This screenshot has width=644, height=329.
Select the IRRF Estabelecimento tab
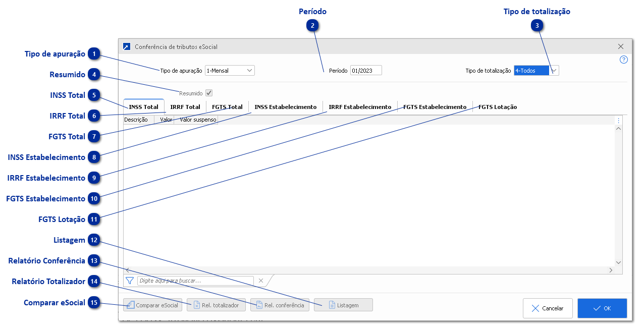pyautogui.click(x=360, y=107)
